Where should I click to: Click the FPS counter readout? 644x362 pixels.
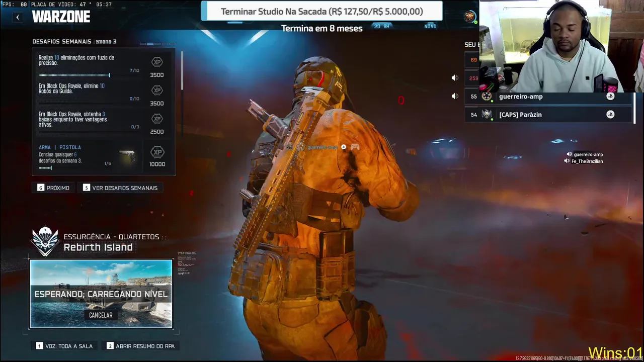pyautogui.click(x=15, y=5)
